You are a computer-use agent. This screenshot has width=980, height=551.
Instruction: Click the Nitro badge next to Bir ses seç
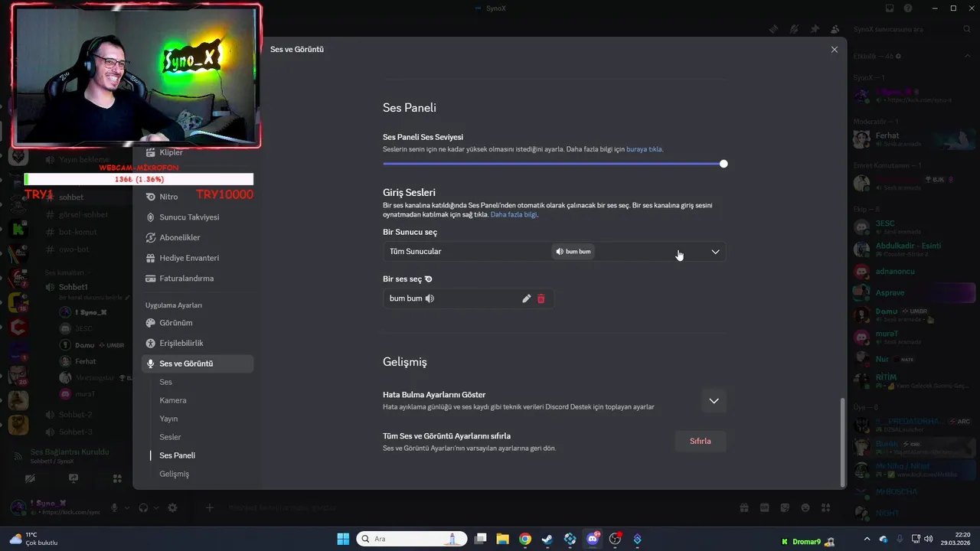point(429,279)
